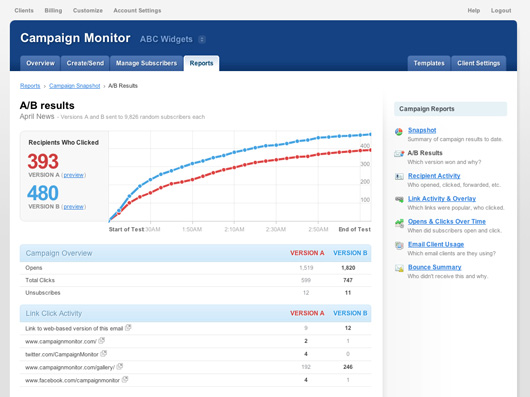Open the Bounce Summary report link

point(435,267)
